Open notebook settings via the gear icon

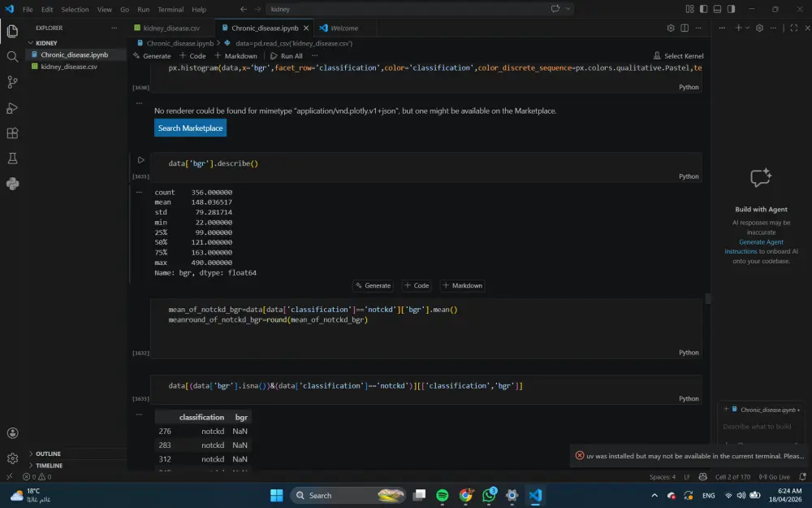672,27
